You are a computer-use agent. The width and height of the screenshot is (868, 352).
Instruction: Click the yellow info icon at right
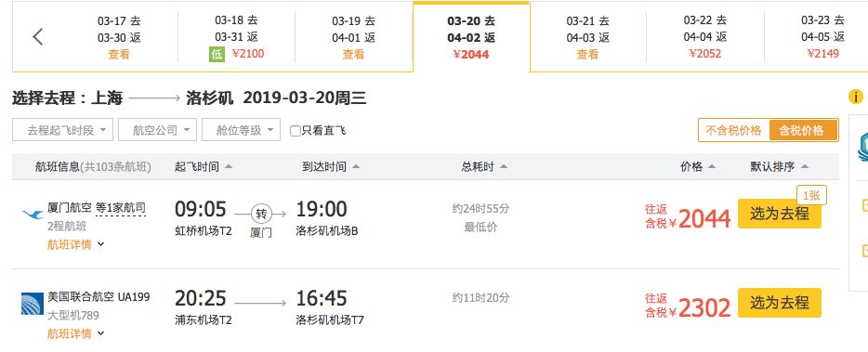pos(855,97)
